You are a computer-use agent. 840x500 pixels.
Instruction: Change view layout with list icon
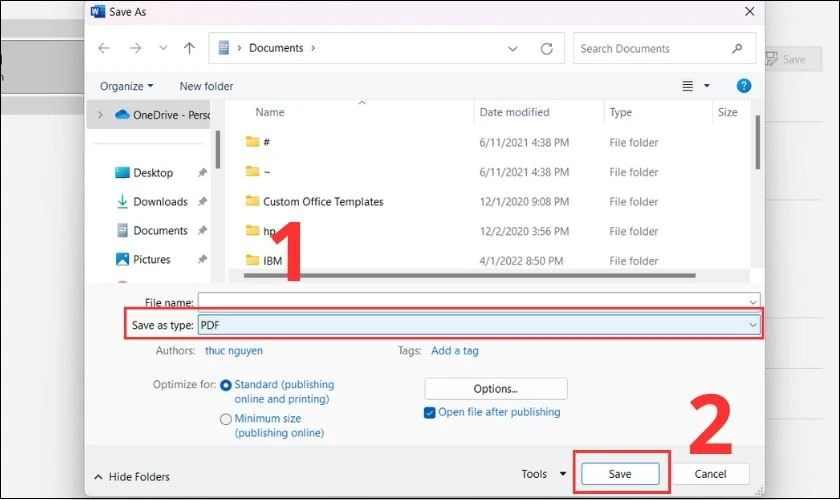point(687,86)
